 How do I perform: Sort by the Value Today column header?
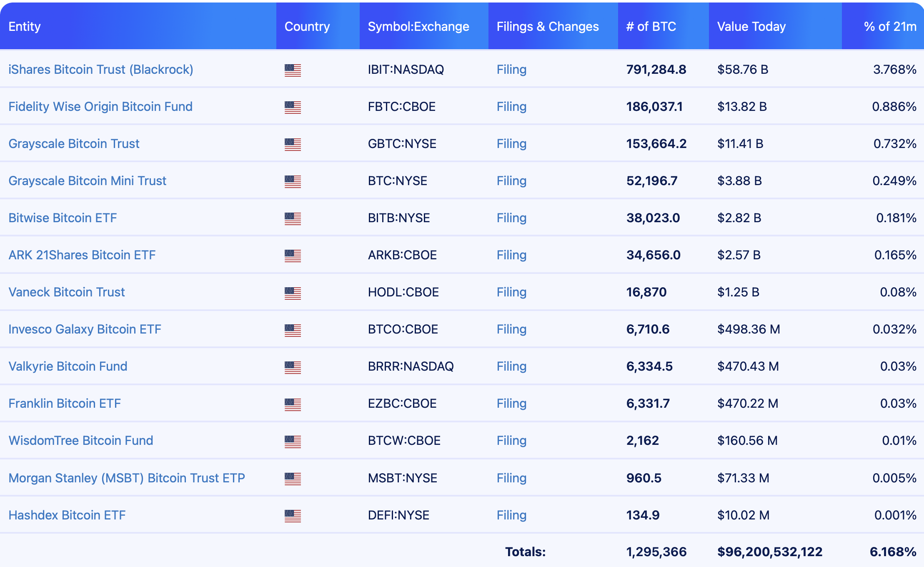click(751, 26)
